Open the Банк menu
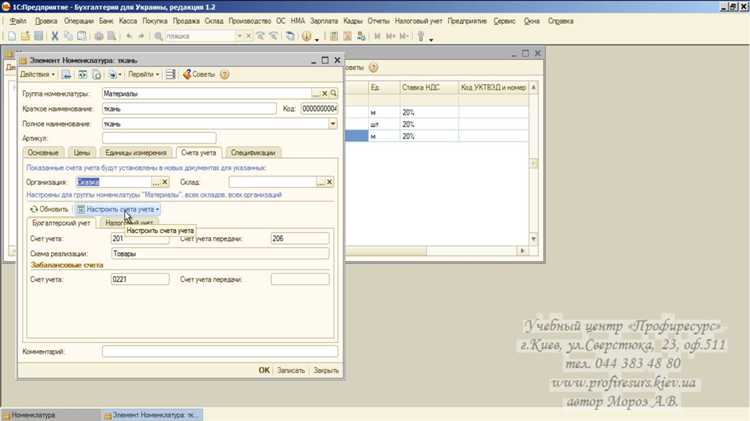The width and height of the screenshot is (750, 421). click(x=106, y=21)
